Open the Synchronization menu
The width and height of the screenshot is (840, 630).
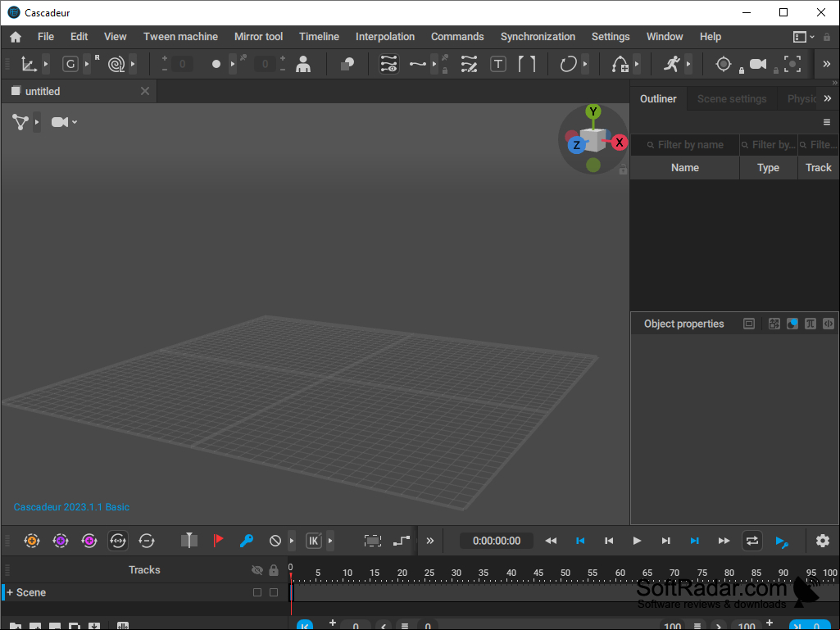click(x=538, y=37)
